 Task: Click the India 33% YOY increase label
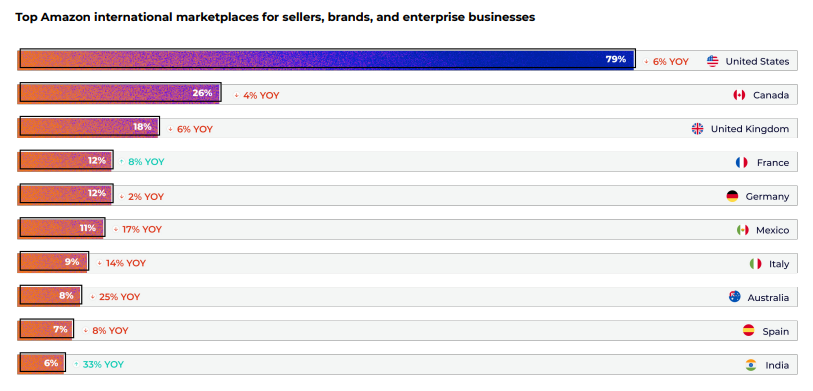99,364
